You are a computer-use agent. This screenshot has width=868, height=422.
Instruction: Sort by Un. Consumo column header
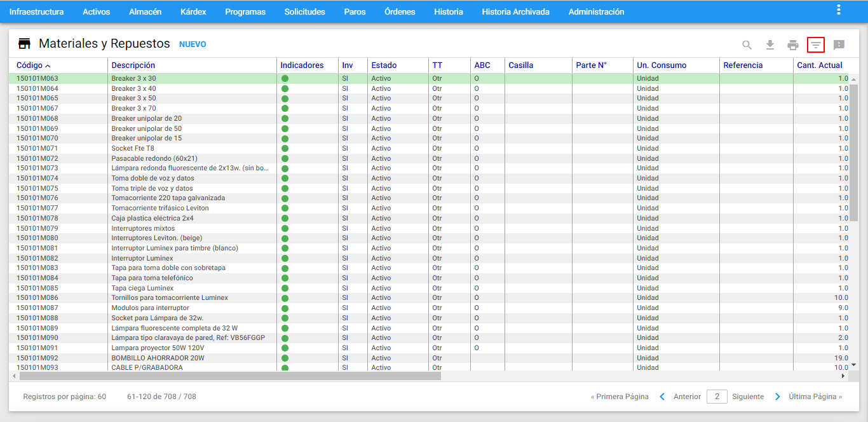(x=661, y=65)
